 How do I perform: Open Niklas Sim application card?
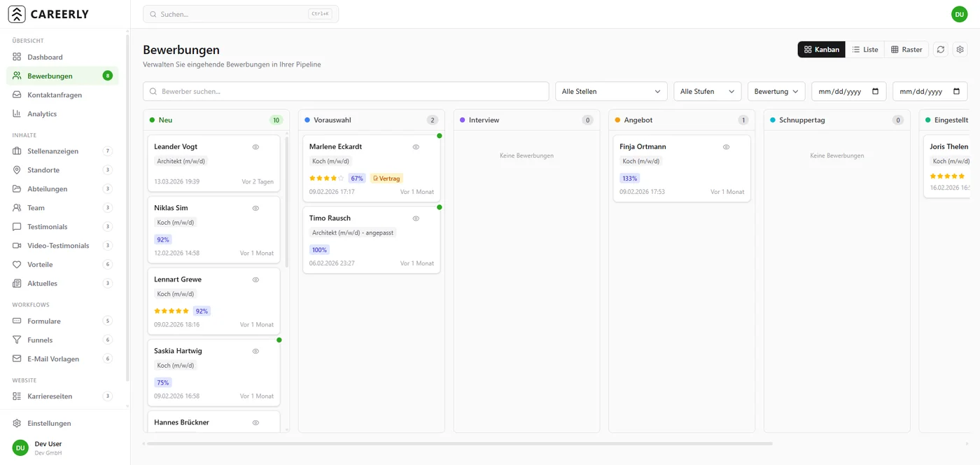click(x=213, y=230)
